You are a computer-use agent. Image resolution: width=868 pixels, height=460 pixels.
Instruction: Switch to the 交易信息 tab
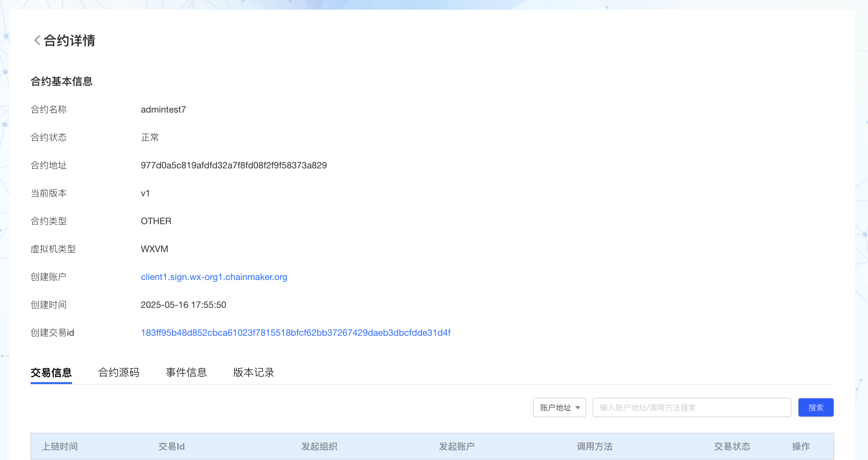coord(51,372)
